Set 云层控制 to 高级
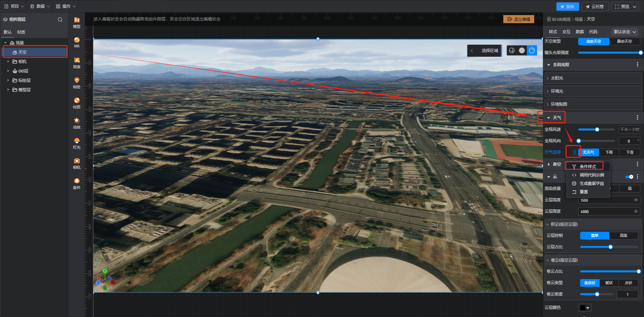 [624, 235]
